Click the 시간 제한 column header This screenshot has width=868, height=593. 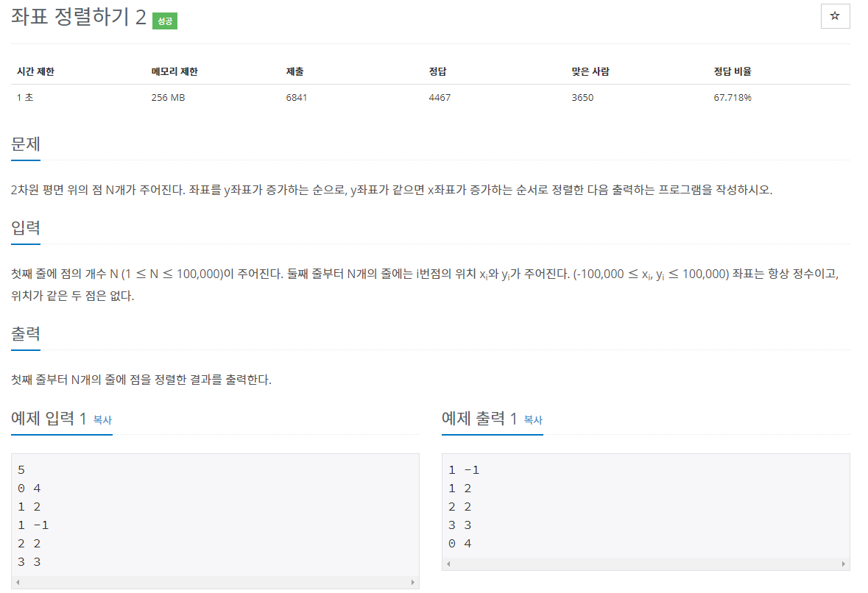[x=35, y=71]
